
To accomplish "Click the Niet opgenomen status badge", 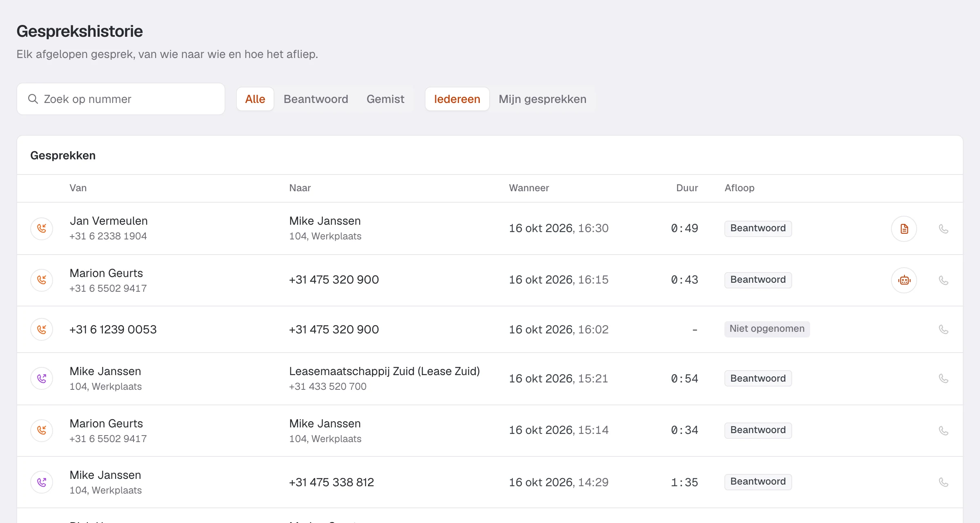I will (x=767, y=329).
